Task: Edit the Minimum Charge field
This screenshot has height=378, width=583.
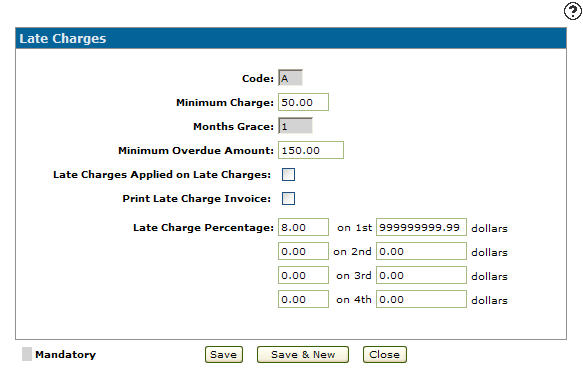Action: point(303,102)
